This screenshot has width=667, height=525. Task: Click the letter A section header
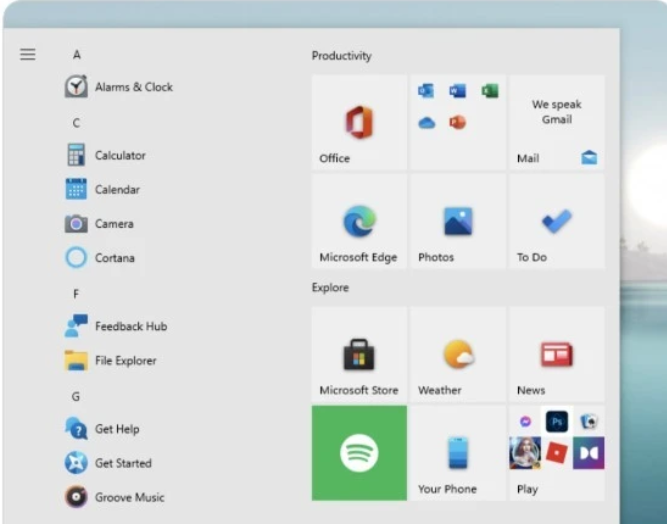[77, 55]
